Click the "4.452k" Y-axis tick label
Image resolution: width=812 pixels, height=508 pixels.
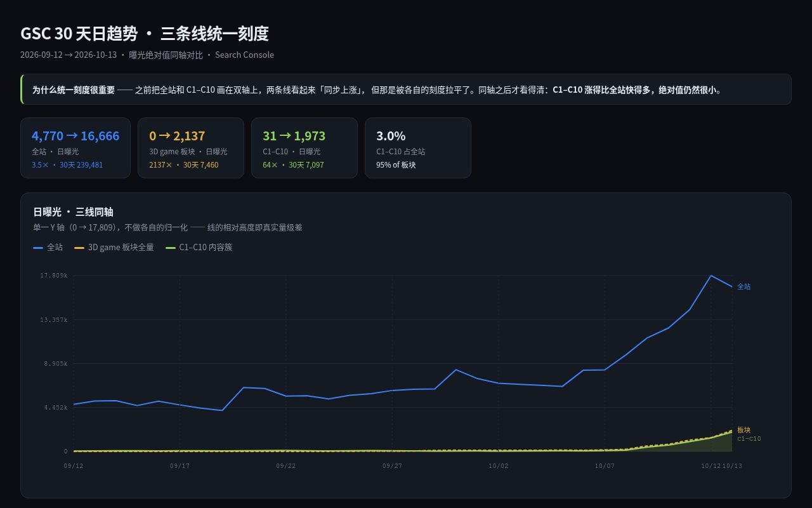[x=55, y=408]
